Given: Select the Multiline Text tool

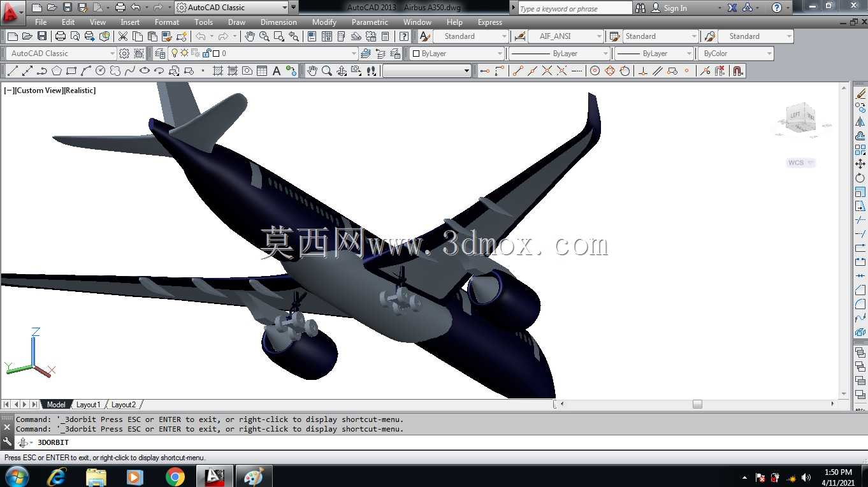Looking at the screenshot, I should (277, 71).
